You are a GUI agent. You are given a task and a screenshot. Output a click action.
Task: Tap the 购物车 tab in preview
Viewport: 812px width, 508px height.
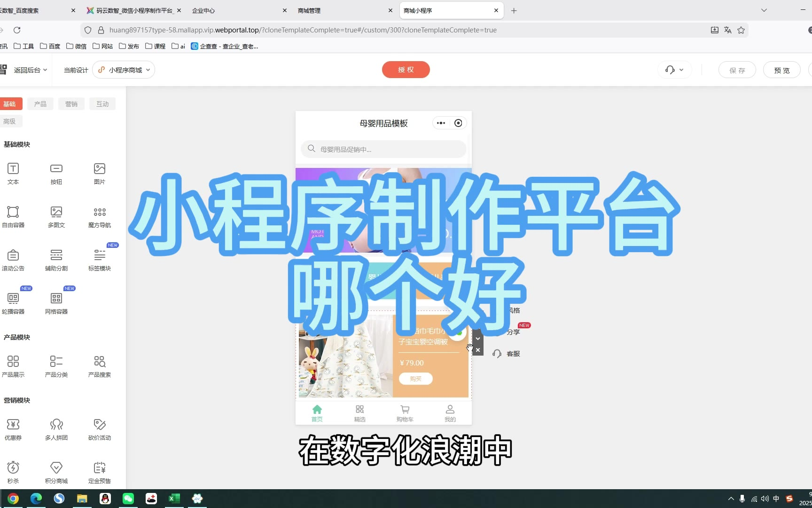(405, 413)
